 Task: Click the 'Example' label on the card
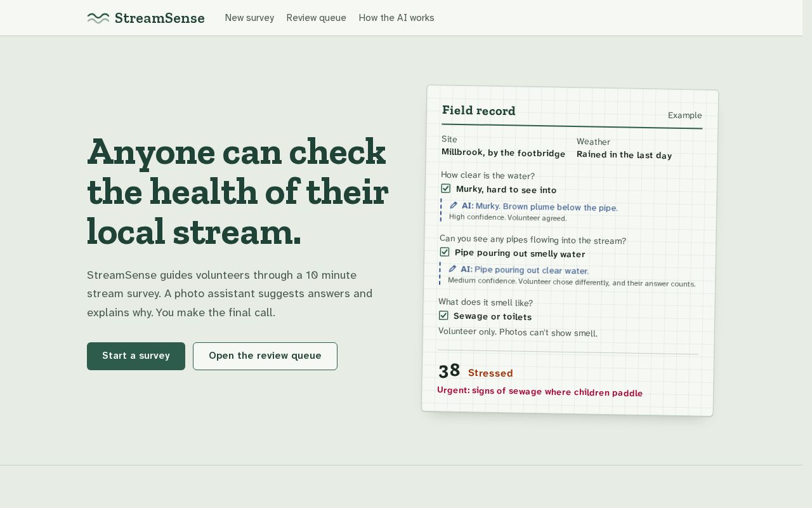685,116
